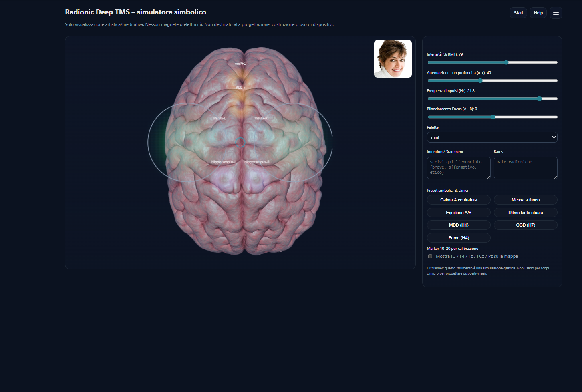This screenshot has height=392, width=582.
Task: Click the center focus ring on the brain
Action: pos(240,142)
